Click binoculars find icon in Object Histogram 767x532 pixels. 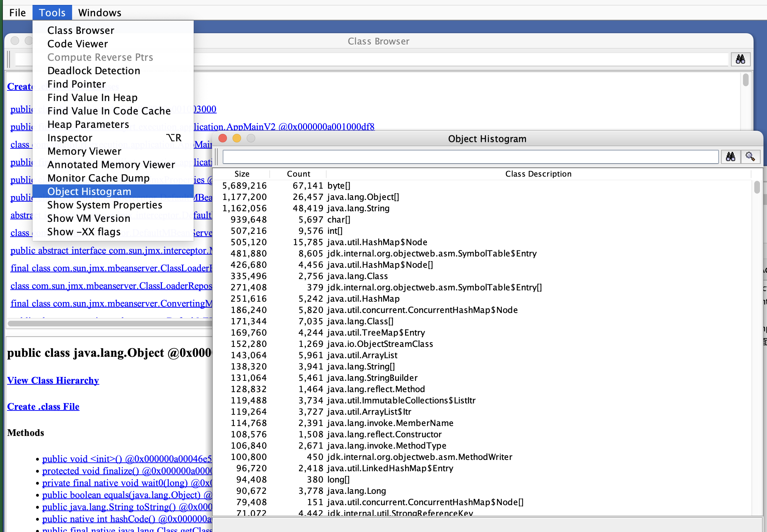tap(730, 156)
